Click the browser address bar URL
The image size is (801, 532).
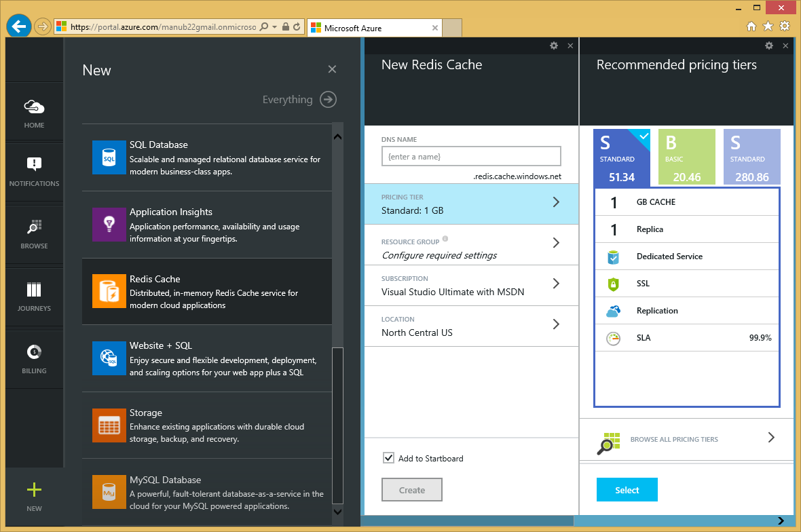[x=163, y=27]
